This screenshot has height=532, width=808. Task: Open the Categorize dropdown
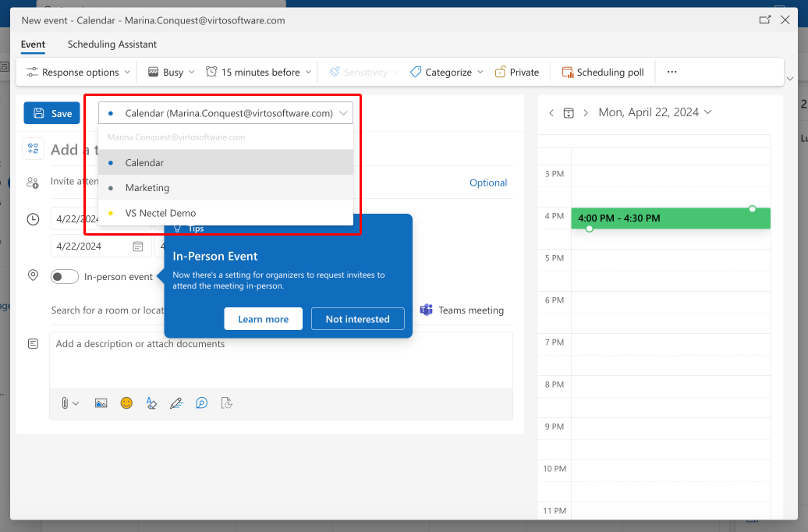tap(447, 73)
